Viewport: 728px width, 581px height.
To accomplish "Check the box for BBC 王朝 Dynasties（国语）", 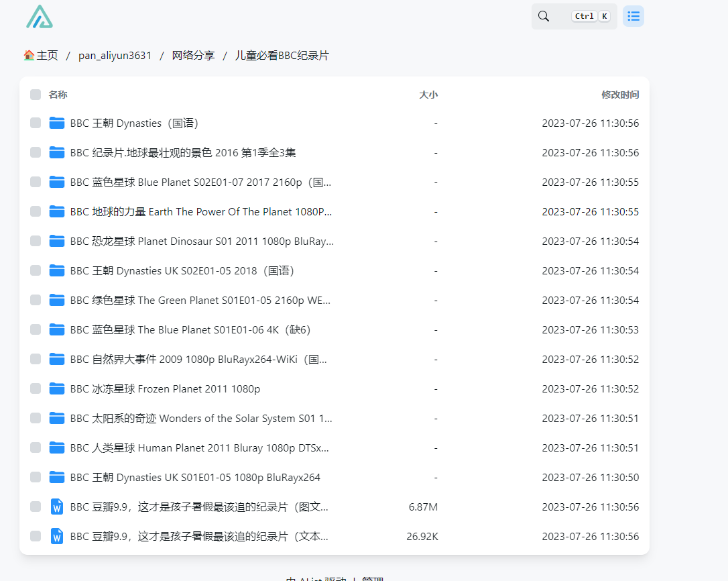I will (x=36, y=123).
